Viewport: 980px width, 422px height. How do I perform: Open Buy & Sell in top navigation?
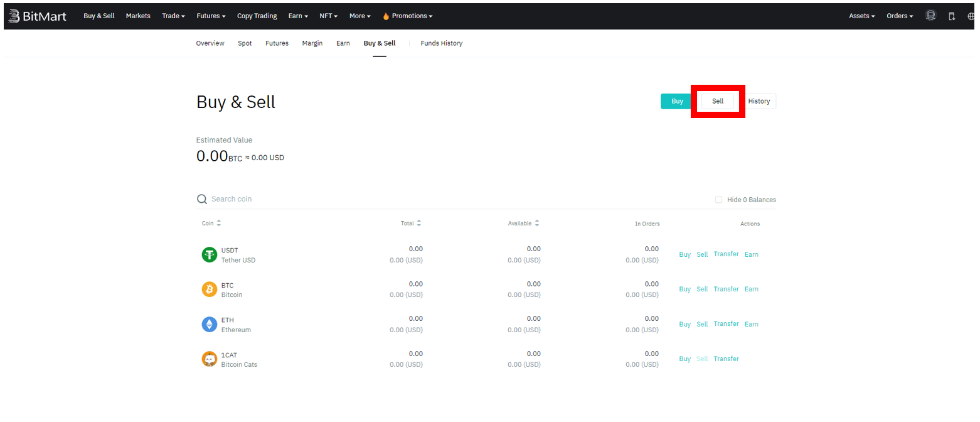point(99,16)
